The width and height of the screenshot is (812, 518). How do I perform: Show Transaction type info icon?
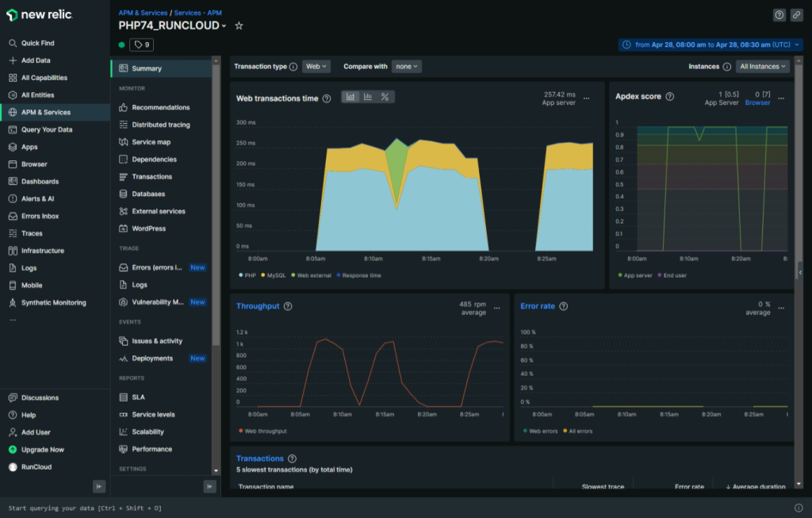tap(293, 67)
